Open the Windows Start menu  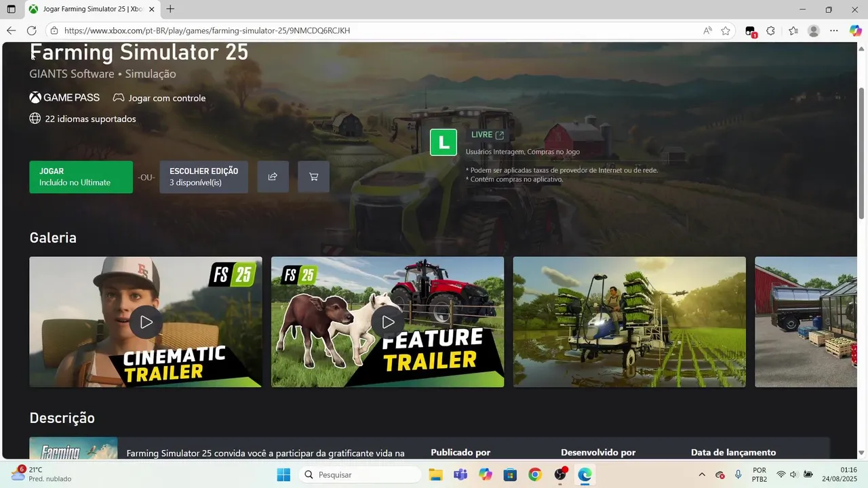pos(283,474)
